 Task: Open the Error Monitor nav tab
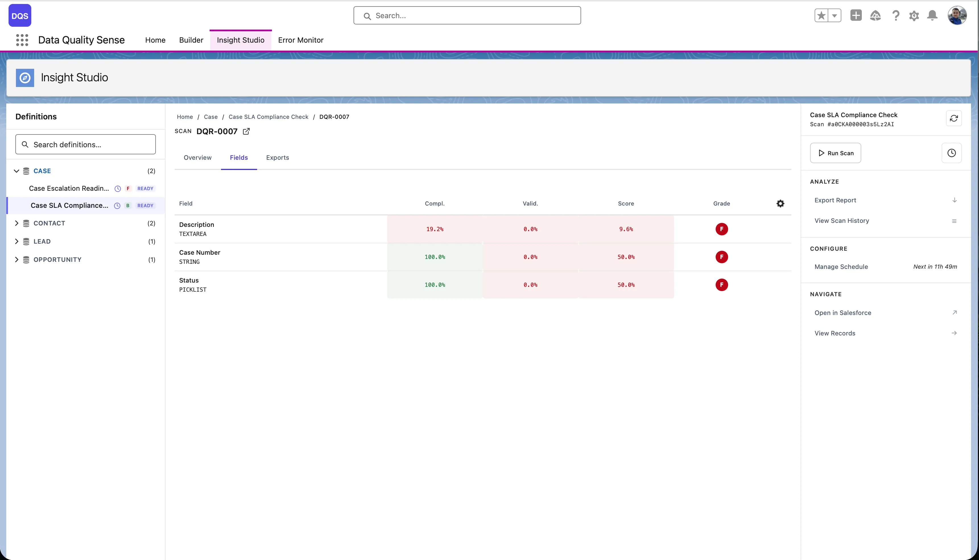(301, 40)
